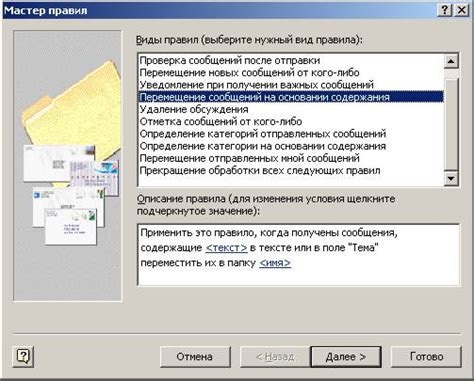Click the rule list scroll down arrow
Viewport: 474px width, 381px height.
click(451, 178)
